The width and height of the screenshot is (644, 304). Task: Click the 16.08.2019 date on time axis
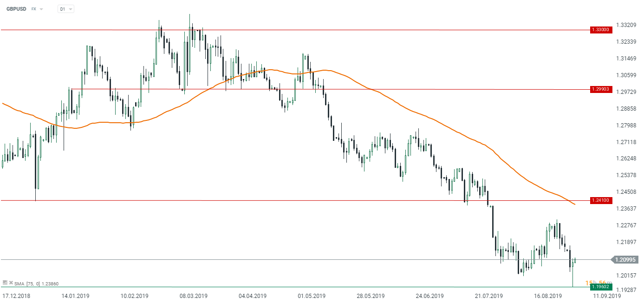(x=548, y=296)
